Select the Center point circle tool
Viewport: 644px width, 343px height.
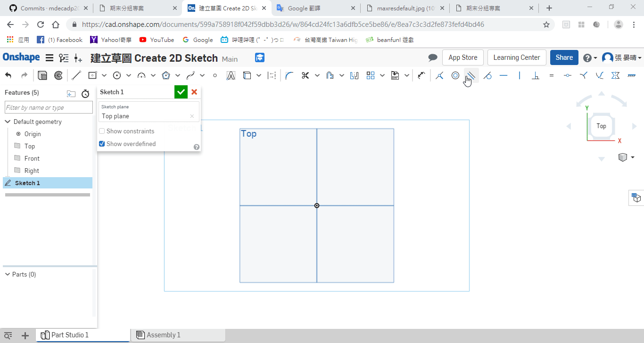click(117, 75)
